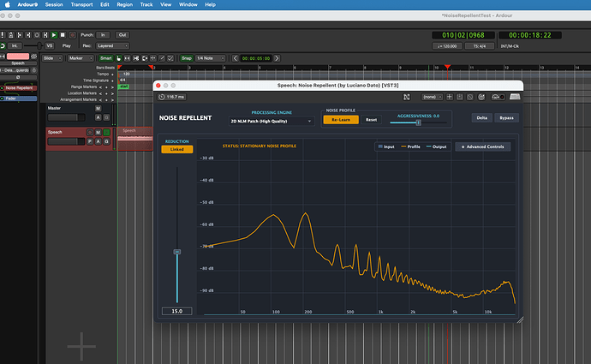Open the 1/4 Note grid dropdown
The width and height of the screenshot is (591, 364).
pyautogui.click(x=211, y=58)
